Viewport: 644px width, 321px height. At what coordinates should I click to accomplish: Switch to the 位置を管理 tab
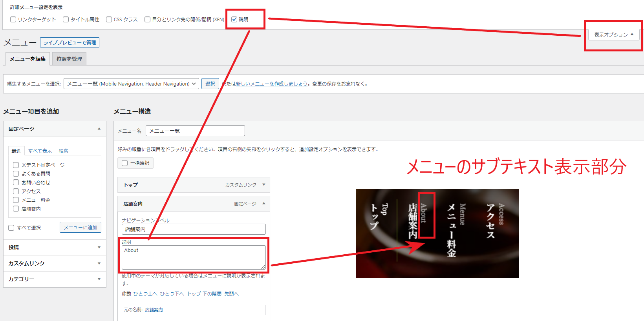pyautogui.click(x=69, y=59)
